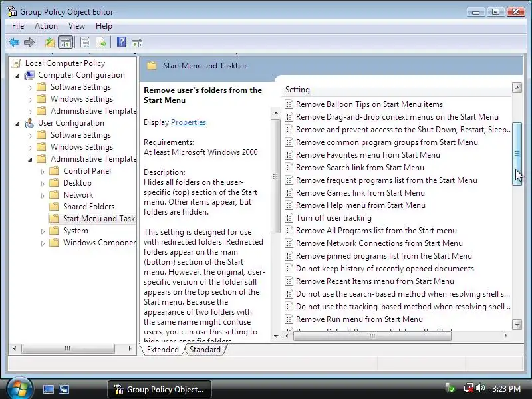
Task: Select 'Do not keep history of recently opened documents'
Action: [x=385, y=269]
